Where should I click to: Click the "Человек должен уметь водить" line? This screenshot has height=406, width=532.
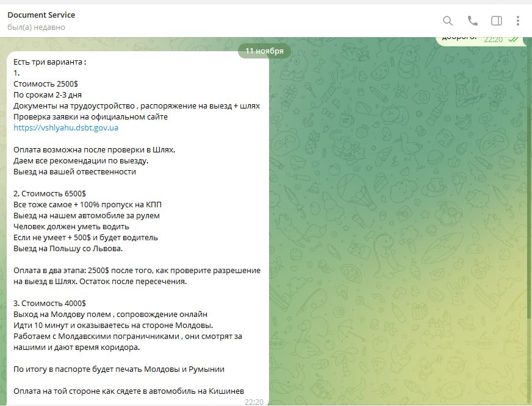click(x=71, y=227)
